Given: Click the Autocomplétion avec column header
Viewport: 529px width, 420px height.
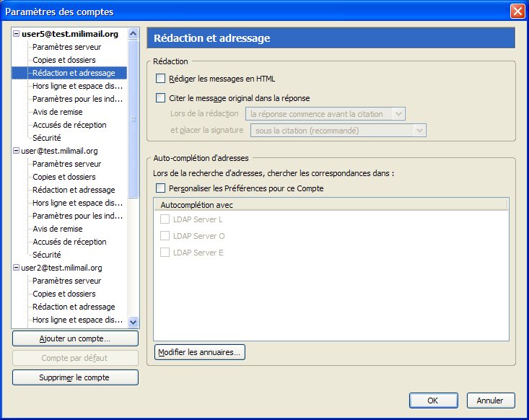Looking at the screenshot, I should point(331,205).
